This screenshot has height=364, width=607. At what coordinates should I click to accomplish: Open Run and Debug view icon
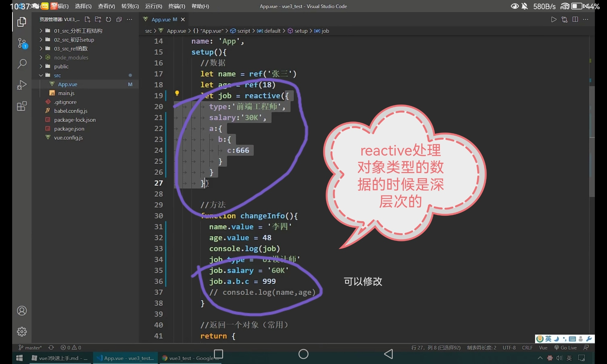[22, 85]
